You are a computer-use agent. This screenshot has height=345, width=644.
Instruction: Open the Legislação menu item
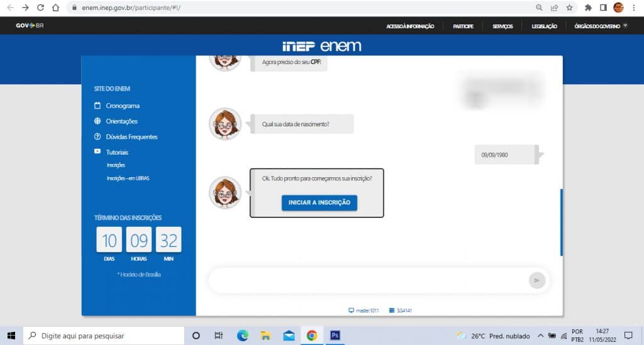click(x=544, y=26)
